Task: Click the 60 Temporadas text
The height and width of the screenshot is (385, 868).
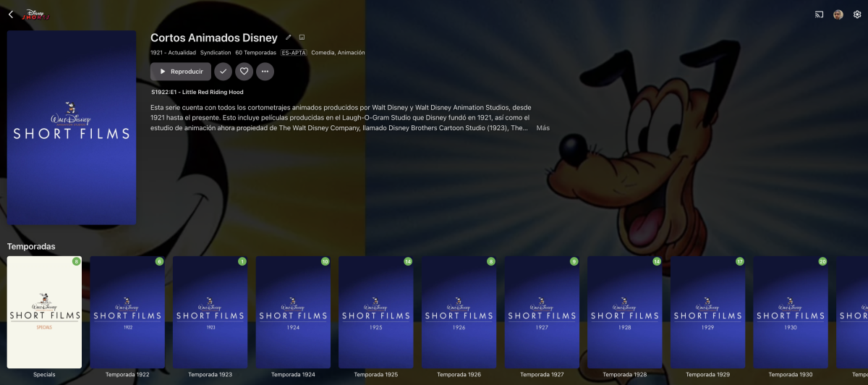Action: point(256,53)
